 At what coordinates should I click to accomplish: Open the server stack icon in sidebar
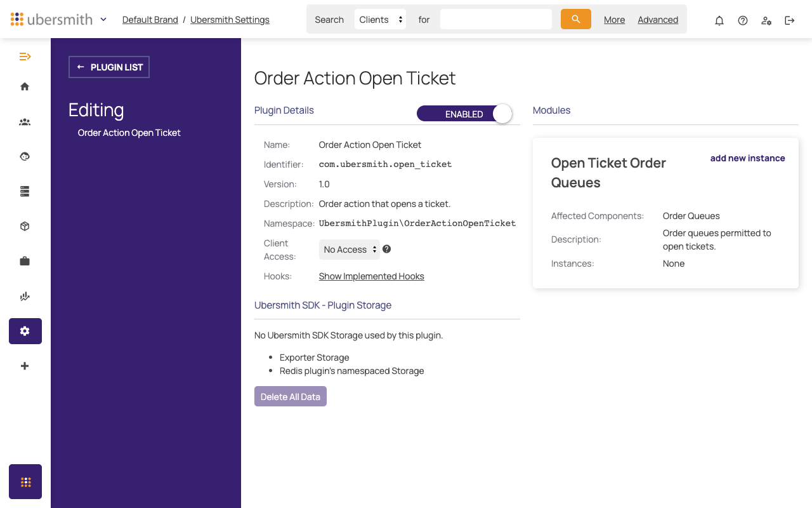[25, 191]
